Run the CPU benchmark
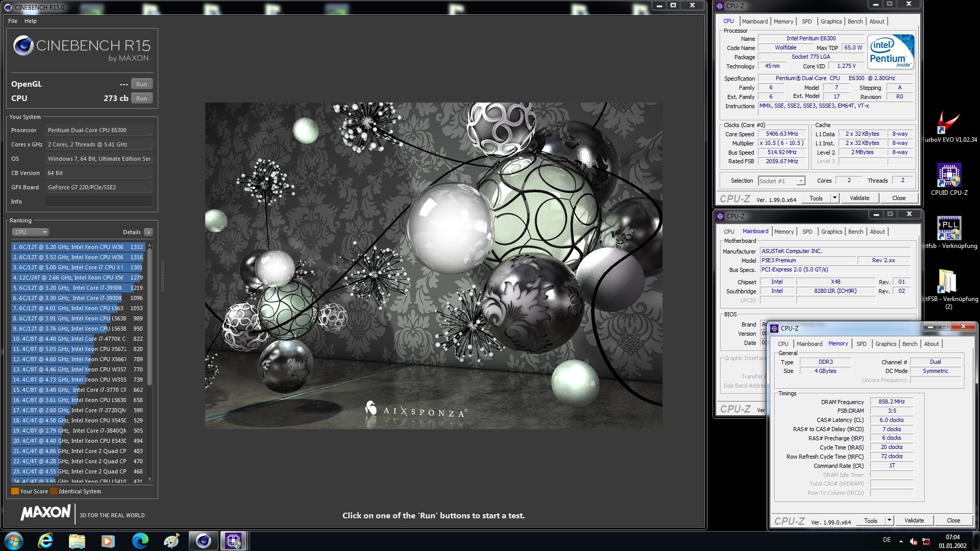 (x=142, y=98)
